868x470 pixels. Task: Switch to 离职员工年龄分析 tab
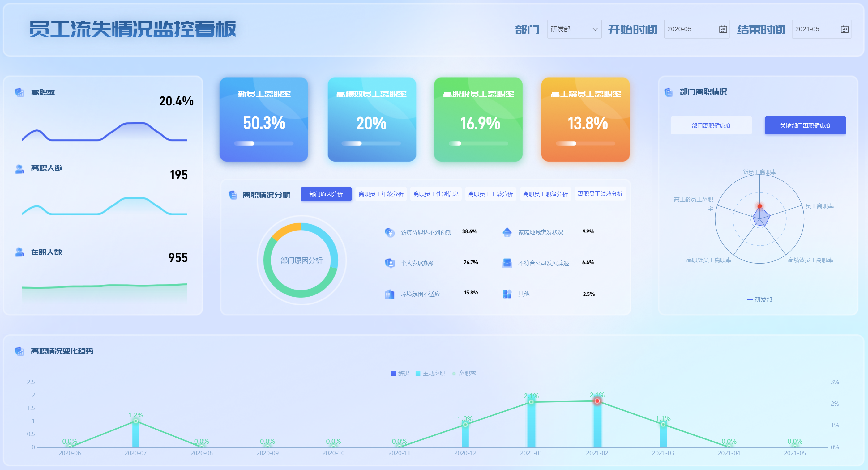(x=381, y=194)
